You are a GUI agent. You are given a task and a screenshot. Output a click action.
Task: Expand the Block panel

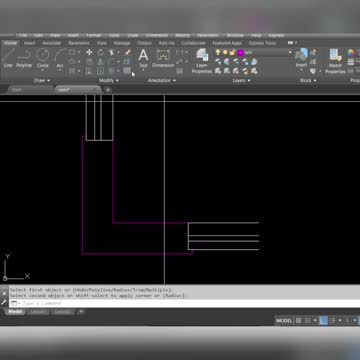click(308, 80)
